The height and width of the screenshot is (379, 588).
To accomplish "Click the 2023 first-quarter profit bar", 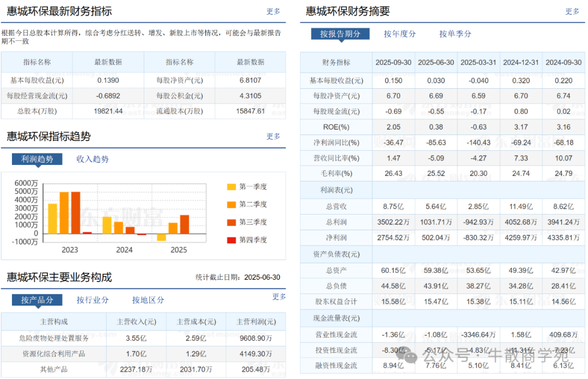I will click(x=53, y=219).
